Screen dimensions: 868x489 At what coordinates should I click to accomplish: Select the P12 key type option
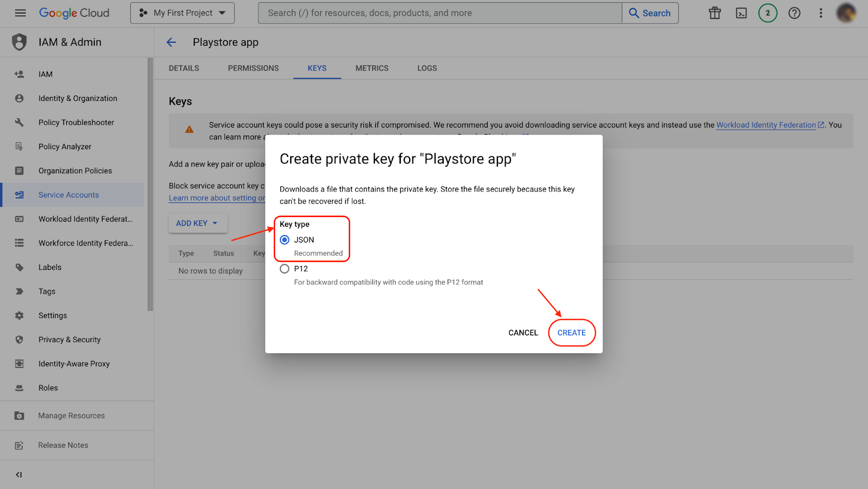[x=285, y=269]
